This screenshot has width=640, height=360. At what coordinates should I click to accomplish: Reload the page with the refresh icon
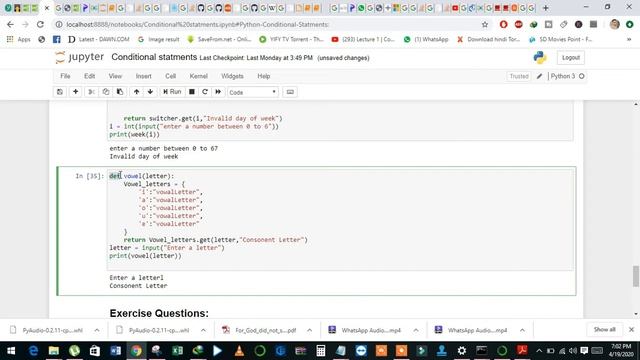40,24
